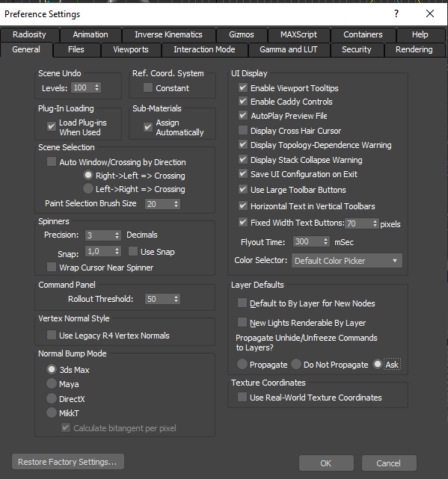Choose Maya normal bump mode
Viewport: 448px width, 479px height.
tap(52, 383)
